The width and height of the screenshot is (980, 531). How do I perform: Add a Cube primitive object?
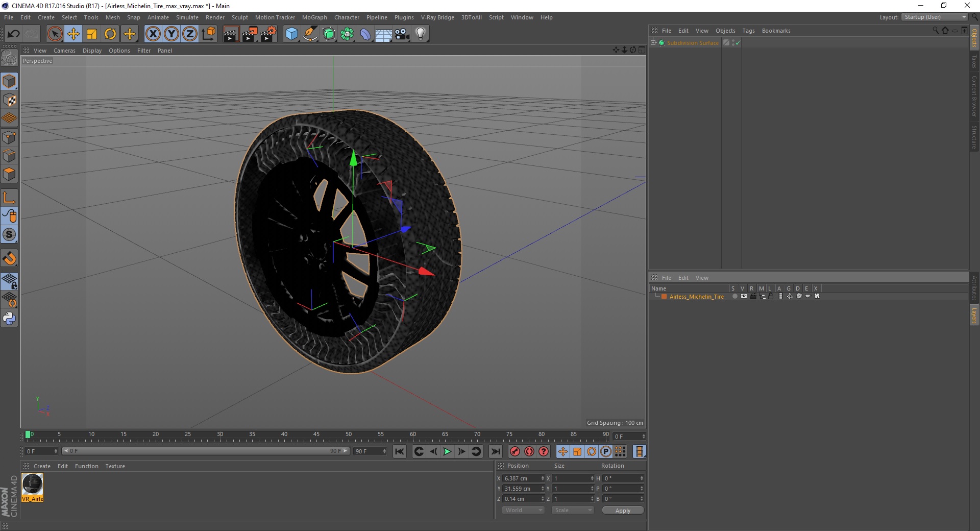pos(291,34)
